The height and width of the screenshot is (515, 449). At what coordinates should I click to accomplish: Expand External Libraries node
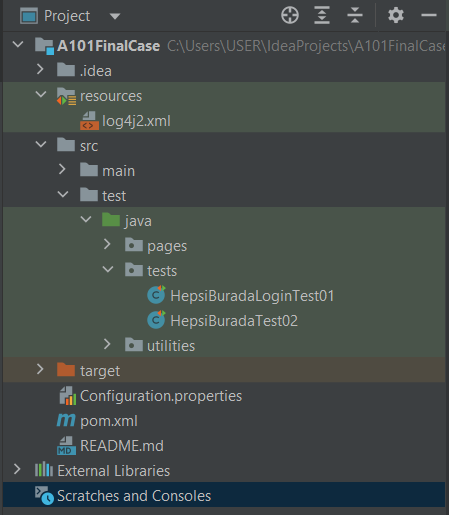coord(17,469)
